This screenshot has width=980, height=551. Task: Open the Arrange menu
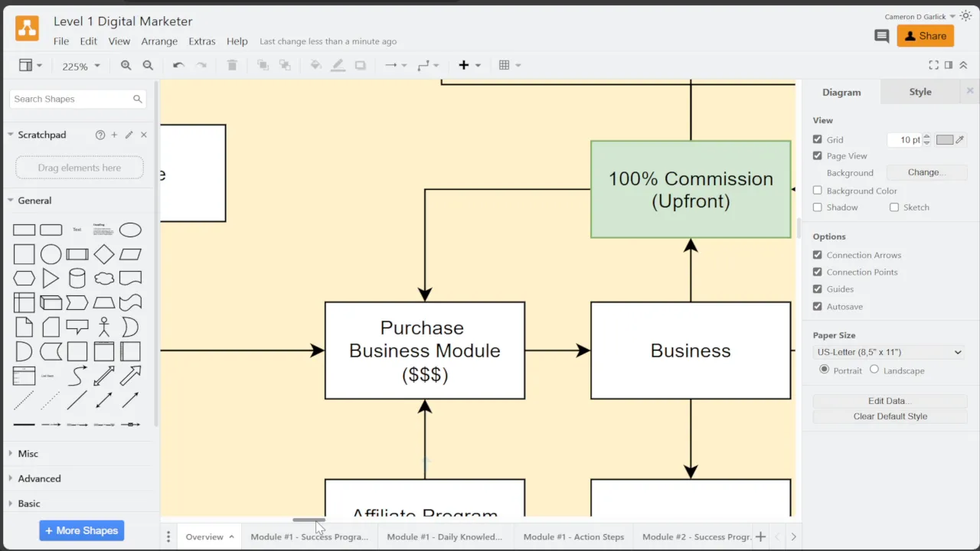[x=159, y=41]
